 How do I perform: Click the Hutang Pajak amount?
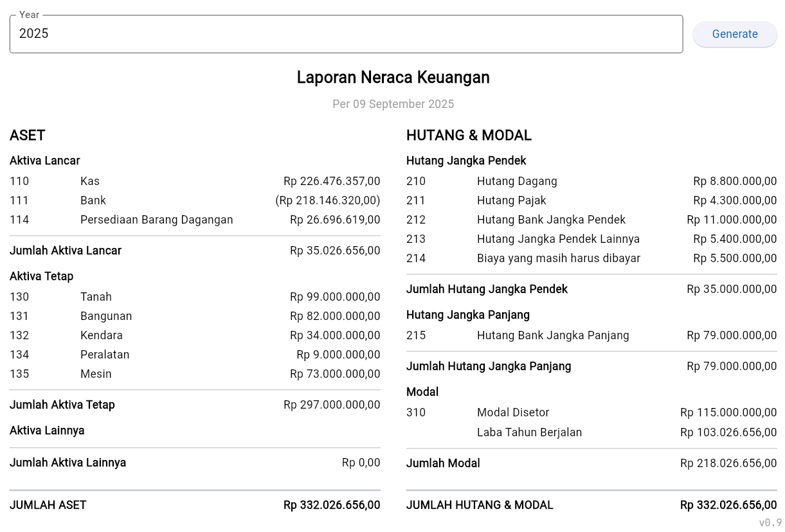(735, 200)
